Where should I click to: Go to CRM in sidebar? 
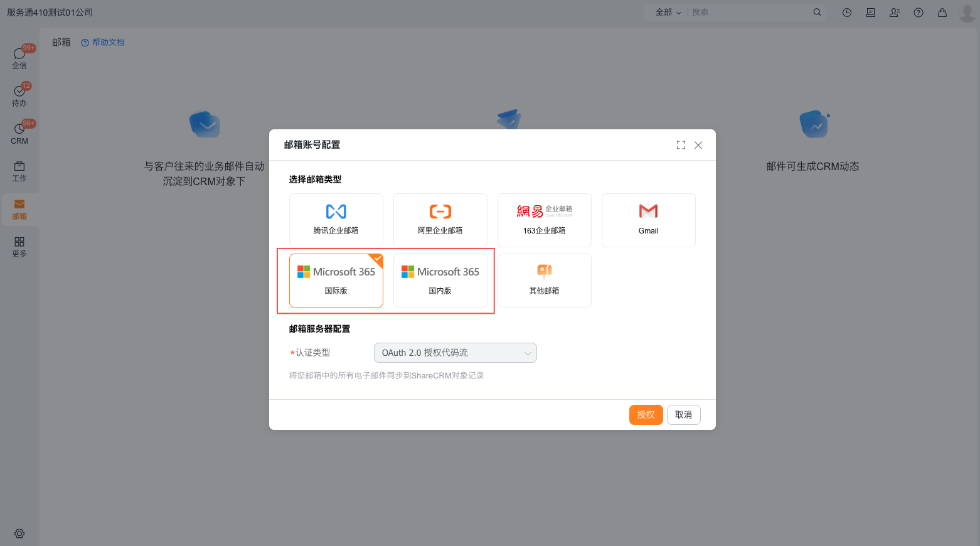pos(19,133)
